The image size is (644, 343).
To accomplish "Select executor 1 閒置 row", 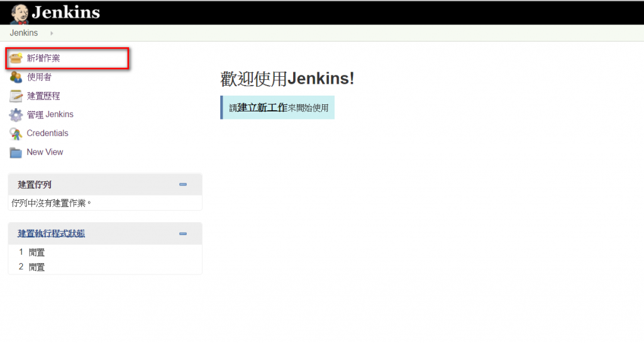I will pyautogui.click(x=105, y=252).
